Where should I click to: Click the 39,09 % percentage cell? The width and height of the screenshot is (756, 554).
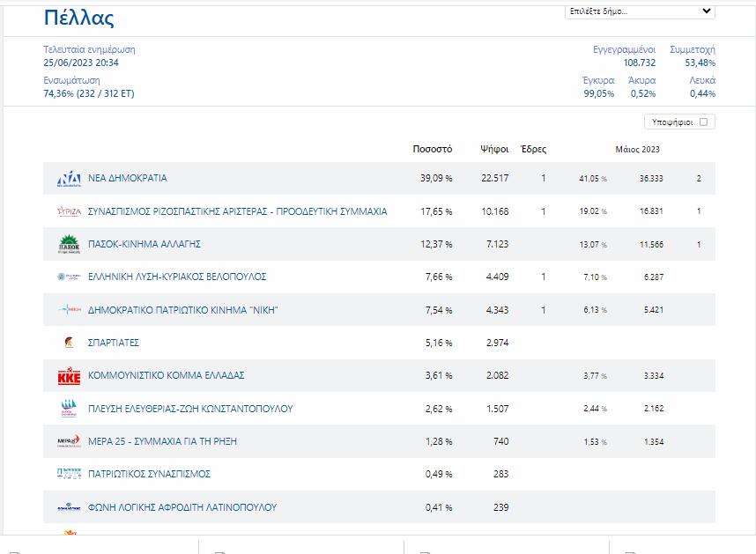click(x=436, y=178)
